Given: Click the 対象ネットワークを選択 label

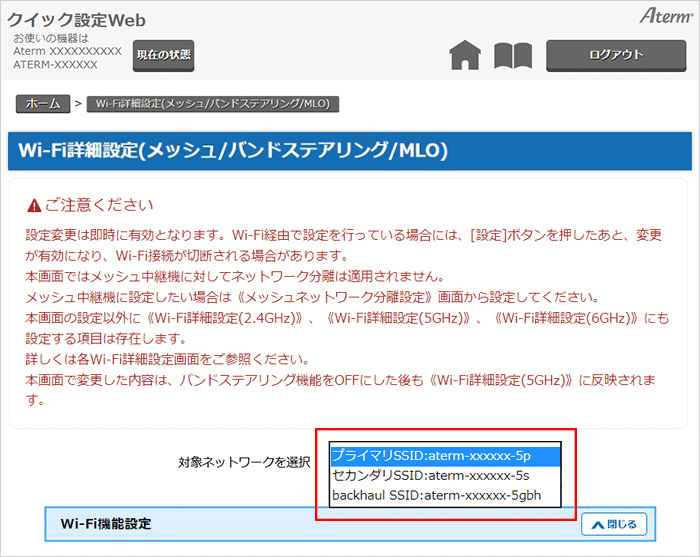Looking at the screenshot, I should [244, 462].
